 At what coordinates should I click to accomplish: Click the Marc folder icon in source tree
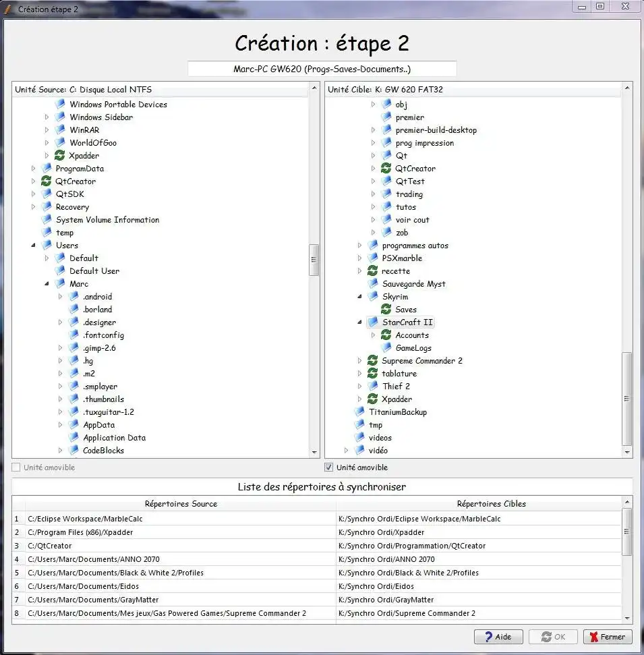tap(60, 283)
